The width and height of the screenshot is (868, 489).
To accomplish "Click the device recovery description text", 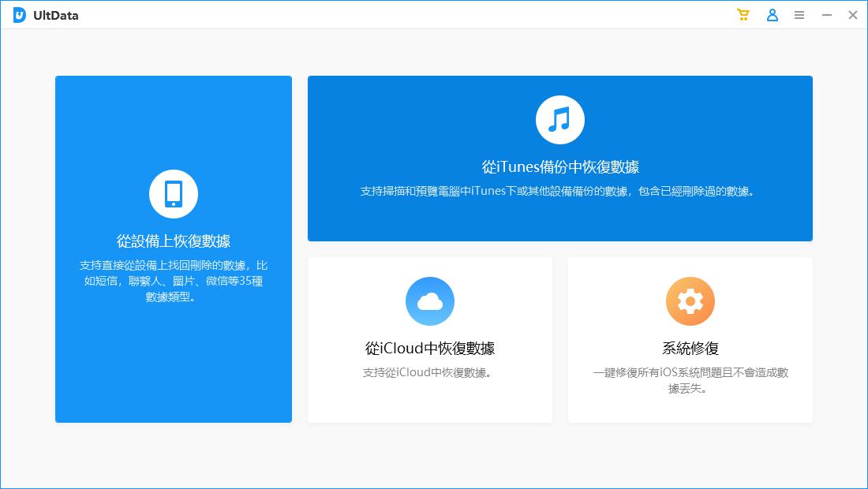I will (x=174, y=282).
